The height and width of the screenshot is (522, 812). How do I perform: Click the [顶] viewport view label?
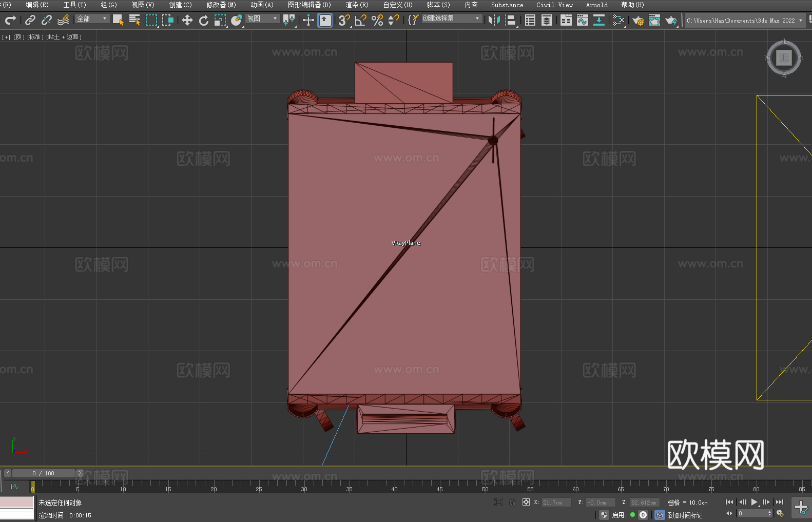pyautogui.click(x=19, y=37)
